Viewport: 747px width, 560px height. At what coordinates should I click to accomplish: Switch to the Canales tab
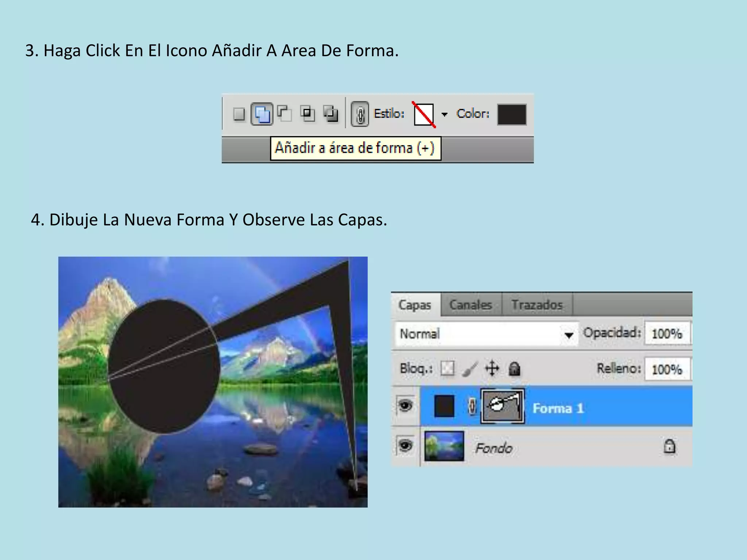tap(471, 305)
